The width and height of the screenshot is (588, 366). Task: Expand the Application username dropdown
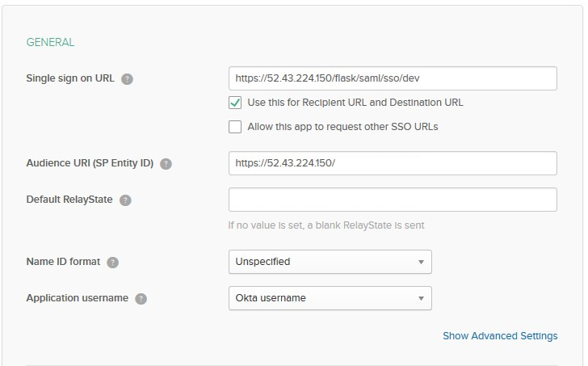click(330, 298)
